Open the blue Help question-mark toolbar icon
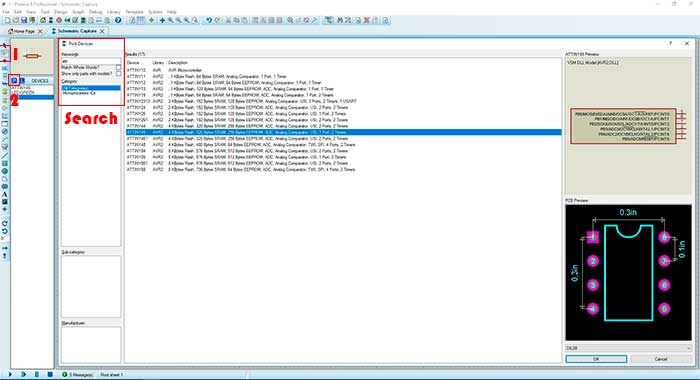The width and height of the screenshot is (700, 380). [118, 21]
